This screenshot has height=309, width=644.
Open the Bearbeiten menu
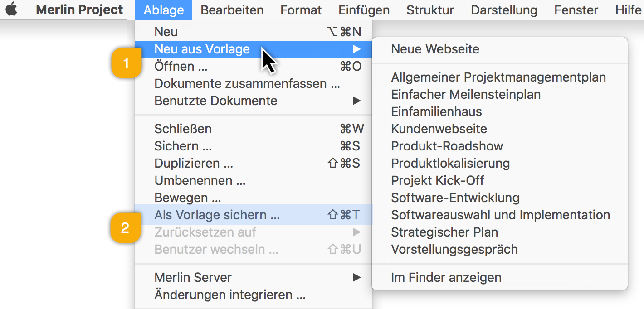click(232, 10)
